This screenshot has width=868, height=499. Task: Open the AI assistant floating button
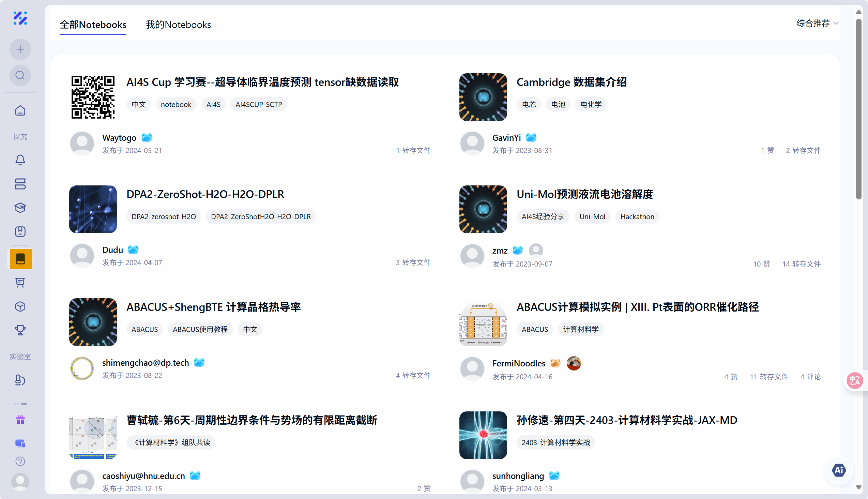(x=839, y=470)
